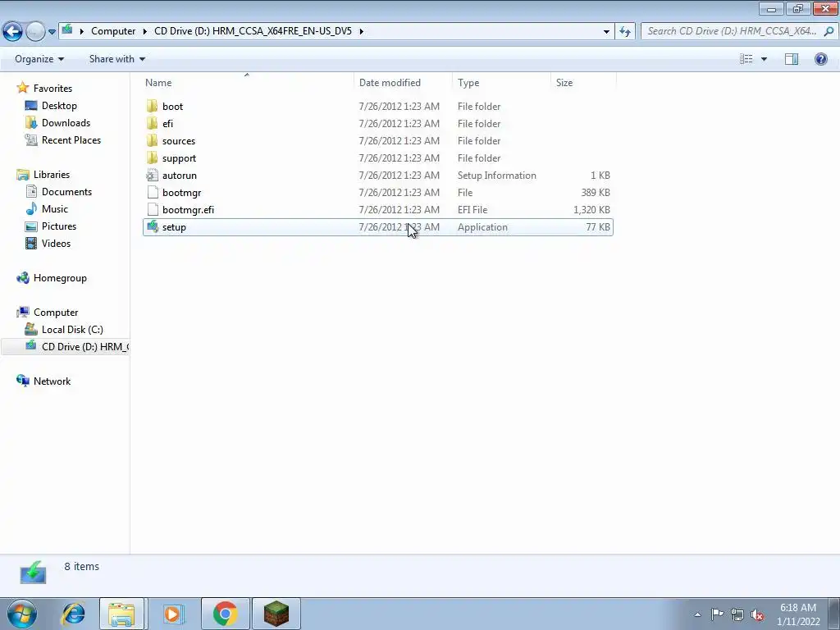The width and height of the screenshot is (840, 630).
Task: Click the muted volume tray icon
Action: (757, 614)
